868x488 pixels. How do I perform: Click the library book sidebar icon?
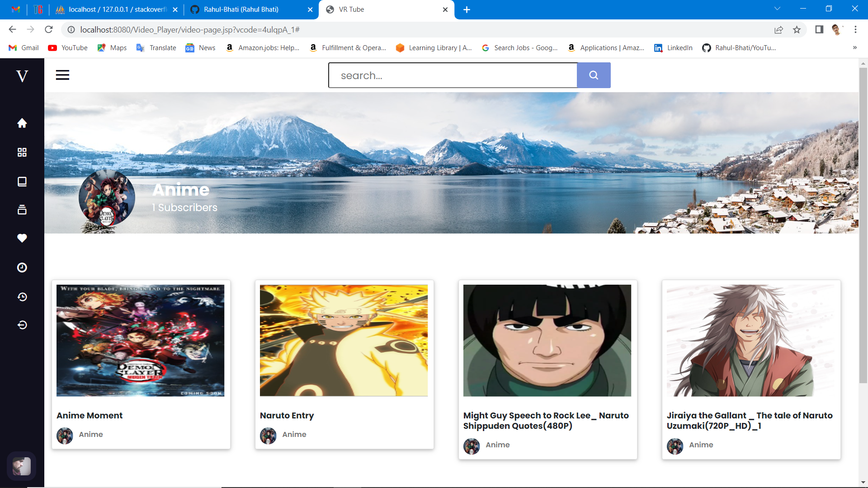click(x=22, y=182)
